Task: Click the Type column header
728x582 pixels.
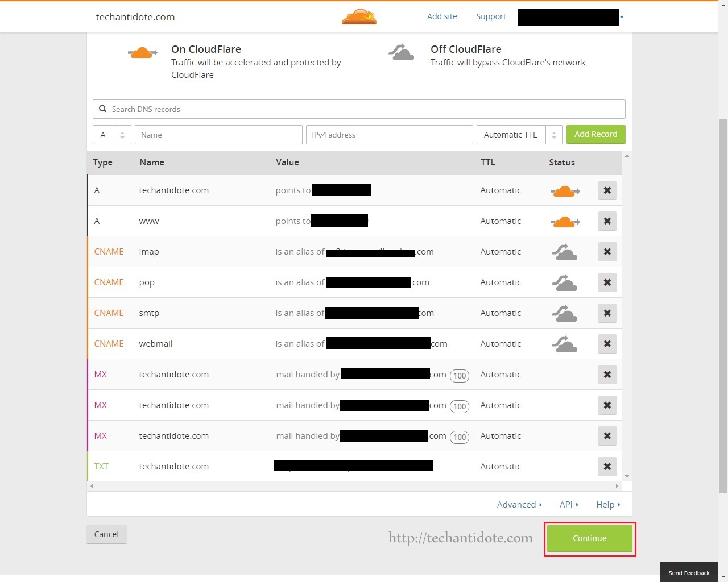Action: point(102,163)
